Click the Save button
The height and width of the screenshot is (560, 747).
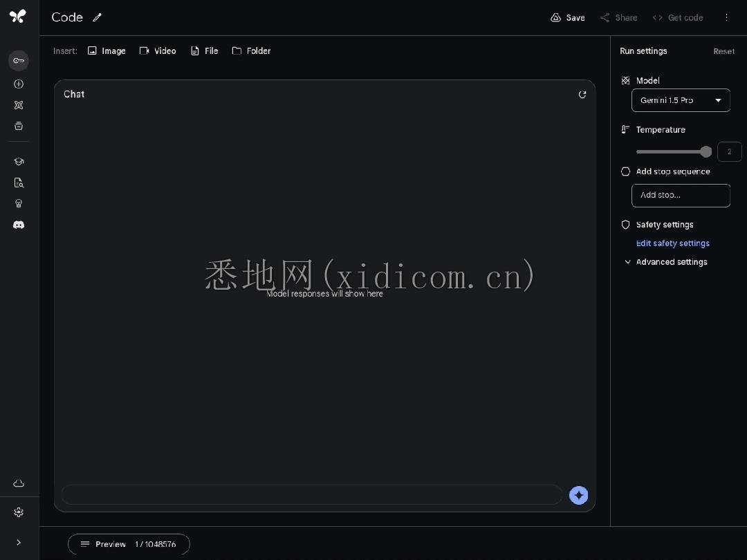click(568, 17)
